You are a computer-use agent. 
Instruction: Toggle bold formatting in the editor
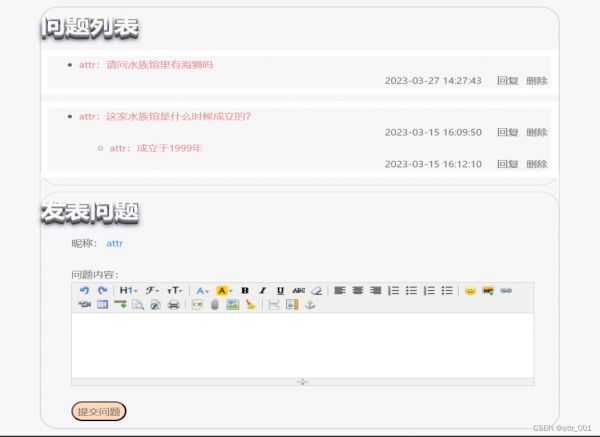(x=245, y=291)
